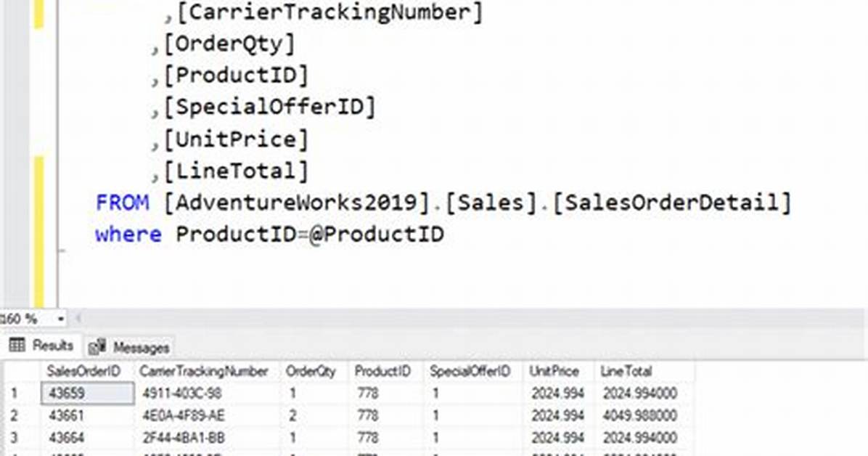Click [SpecialOfferID] in the query editor
868x456 pixels.
(269, 107)
